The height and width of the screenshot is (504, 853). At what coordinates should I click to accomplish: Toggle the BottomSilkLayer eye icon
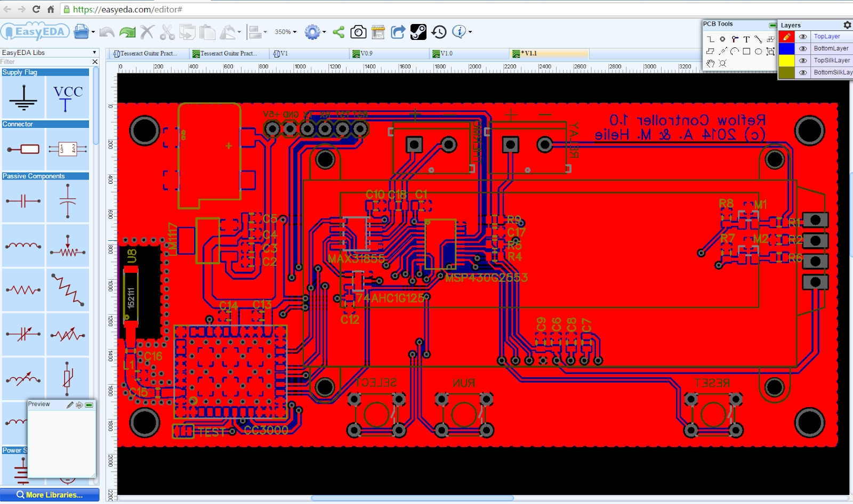803,72
